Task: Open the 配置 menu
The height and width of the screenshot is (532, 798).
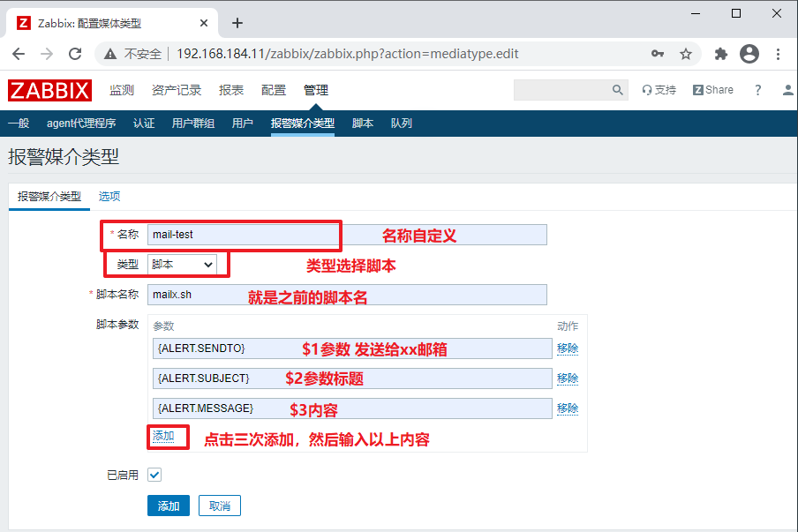Action: tap(274, 91)
